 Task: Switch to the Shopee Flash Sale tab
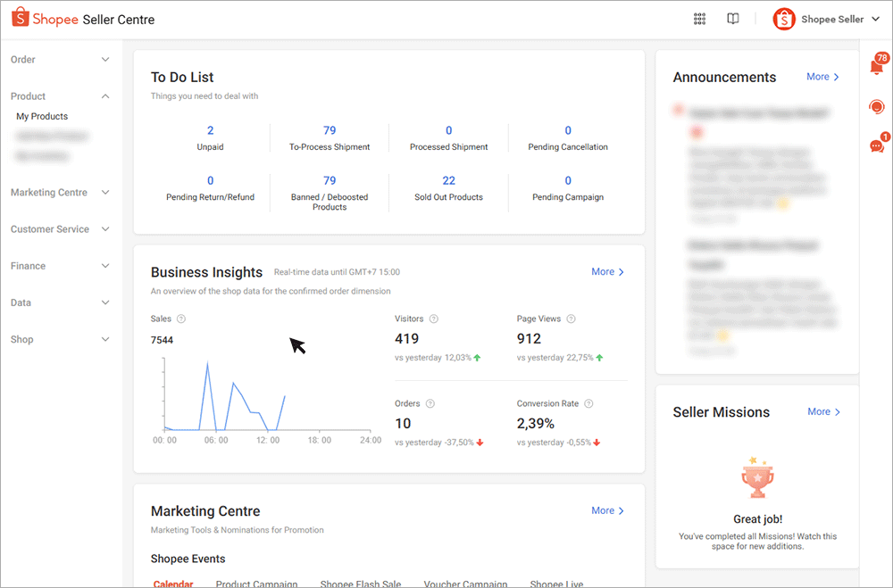click(x=361, y=583)
